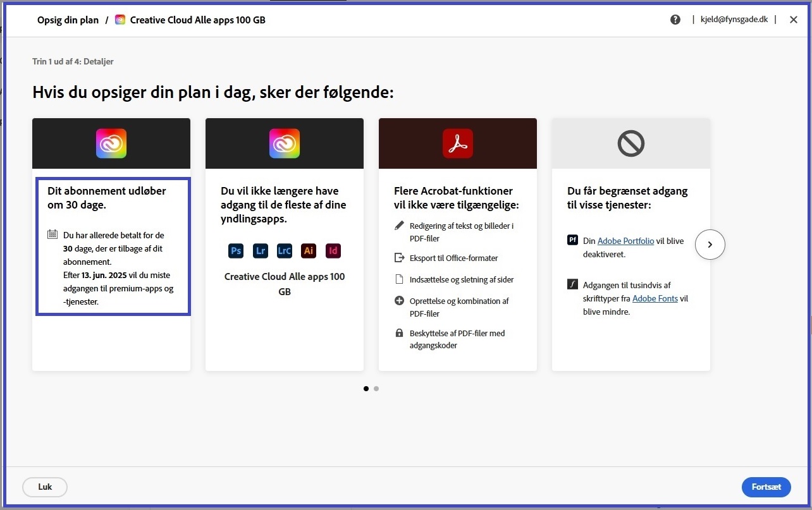Screen dimensions: 812x510
Task: Select the first carousel page dot
Action: [366, 389]
